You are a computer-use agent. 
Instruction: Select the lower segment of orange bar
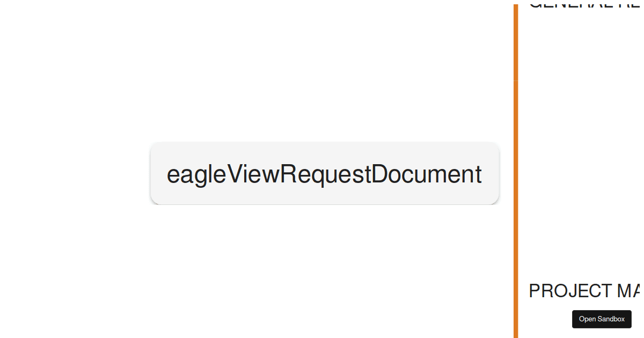coord(516,209)
